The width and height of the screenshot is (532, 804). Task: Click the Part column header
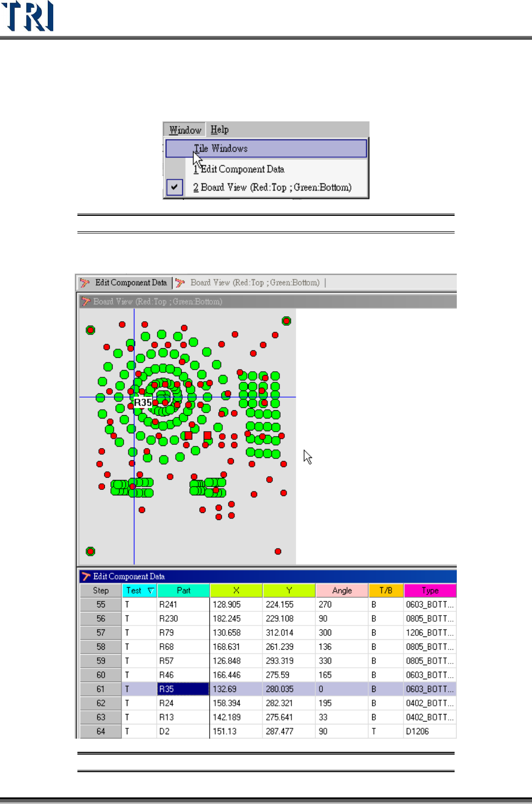[183, 590]
